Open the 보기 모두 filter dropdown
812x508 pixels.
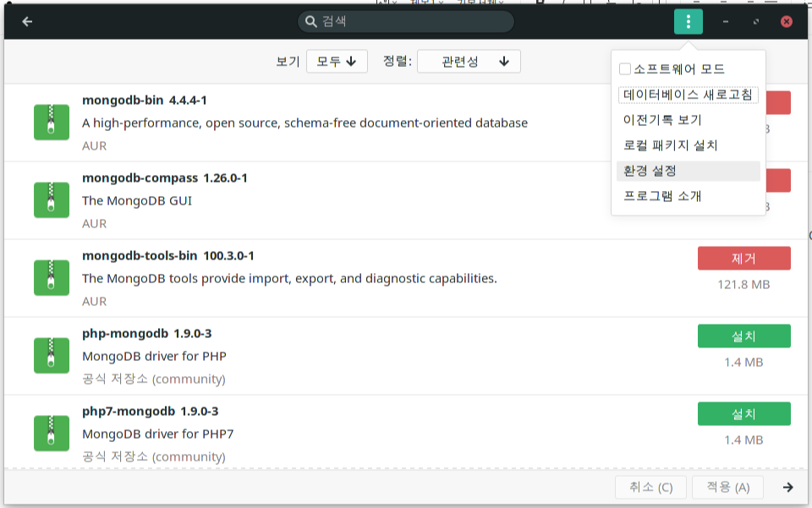337,62
